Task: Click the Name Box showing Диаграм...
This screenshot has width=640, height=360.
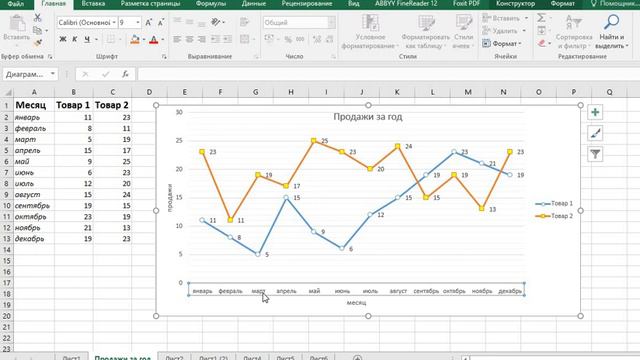Action: [25, 74]
